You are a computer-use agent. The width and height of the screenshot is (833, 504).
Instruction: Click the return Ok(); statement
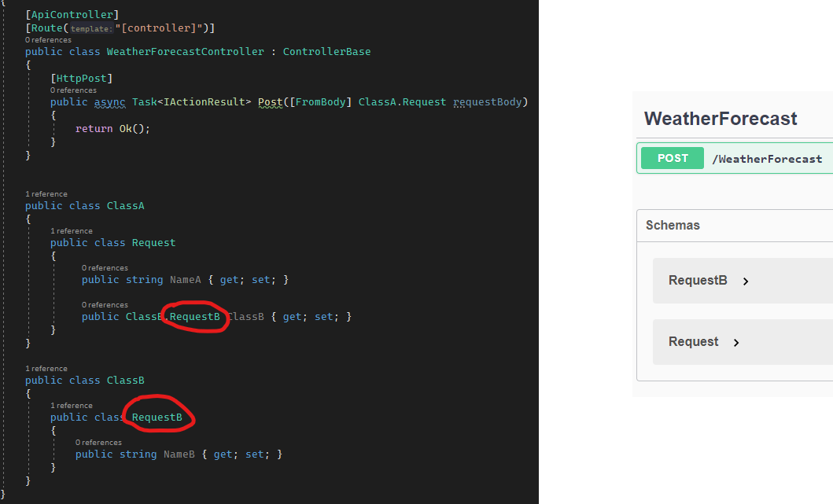(112, 128)
